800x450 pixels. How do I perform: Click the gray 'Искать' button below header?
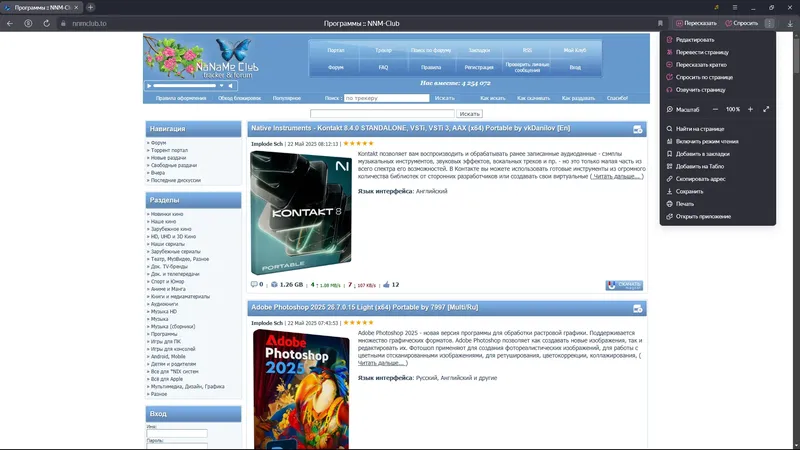click(469, 114)
